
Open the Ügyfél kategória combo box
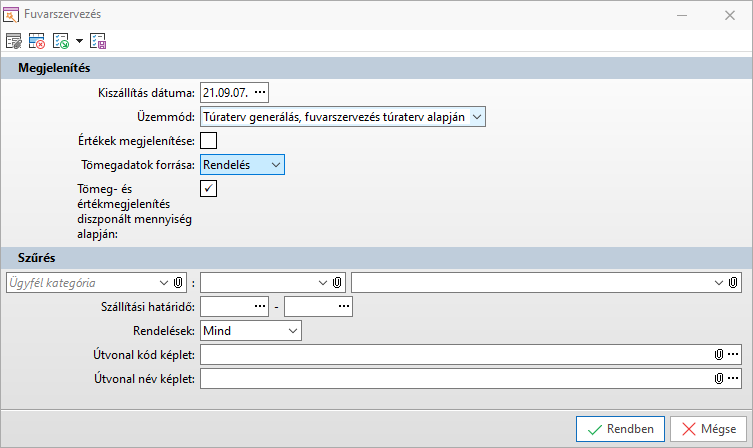(x=164, y=282)
